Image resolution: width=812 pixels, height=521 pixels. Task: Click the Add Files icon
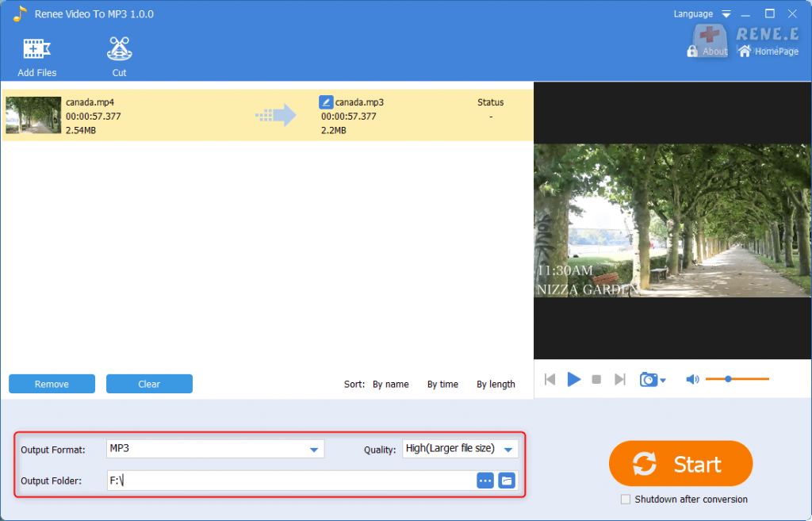tap(36, 49)
